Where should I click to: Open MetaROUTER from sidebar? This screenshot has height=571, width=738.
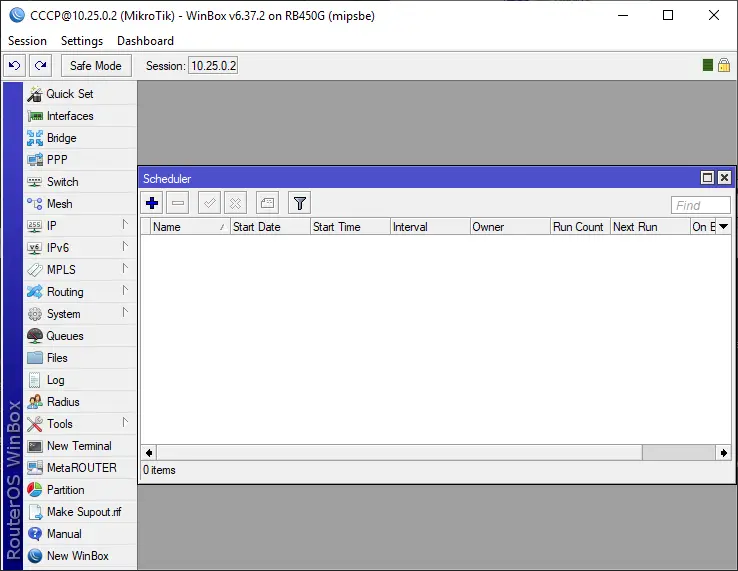[80, 468]
